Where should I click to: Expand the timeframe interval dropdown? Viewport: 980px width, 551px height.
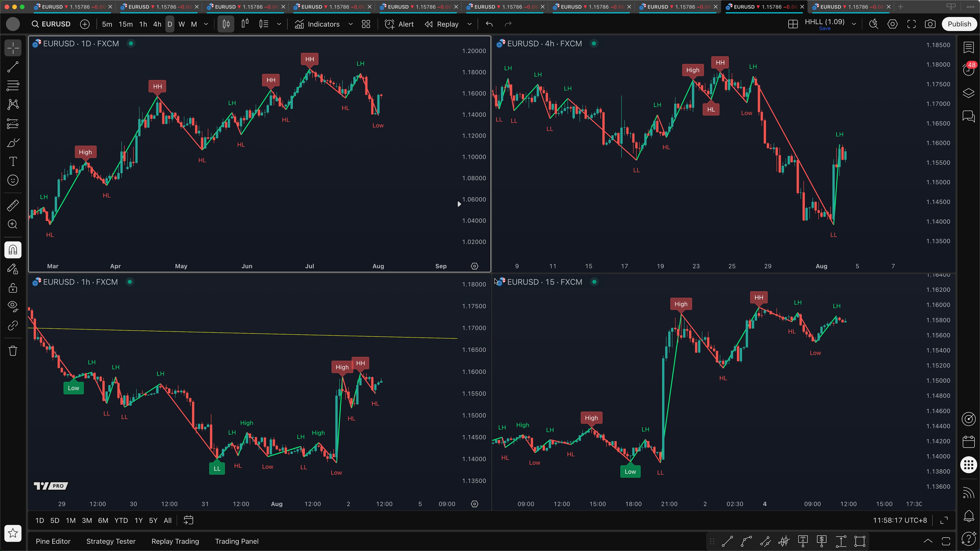206,24
